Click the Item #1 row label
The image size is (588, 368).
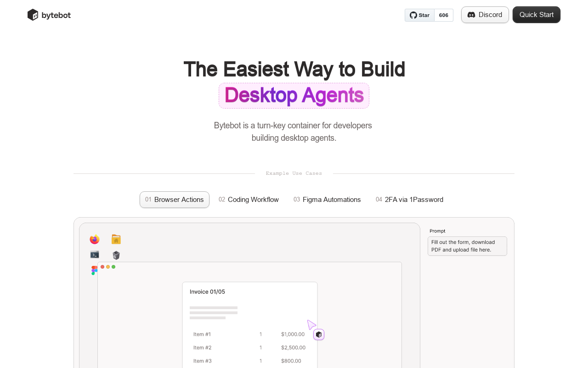[x=202, y=334]
